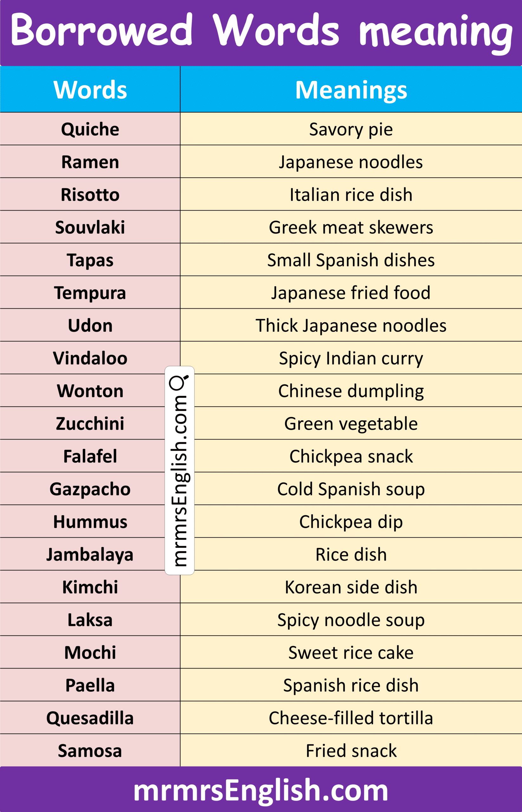Click the Chinese dumpling meaning
This screenshot has height=812, width=522.
coord(351,391)
